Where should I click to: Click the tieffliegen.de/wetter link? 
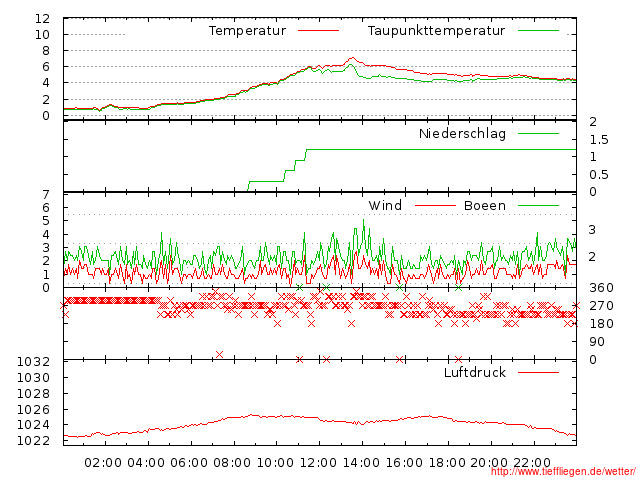coord(563,472)
